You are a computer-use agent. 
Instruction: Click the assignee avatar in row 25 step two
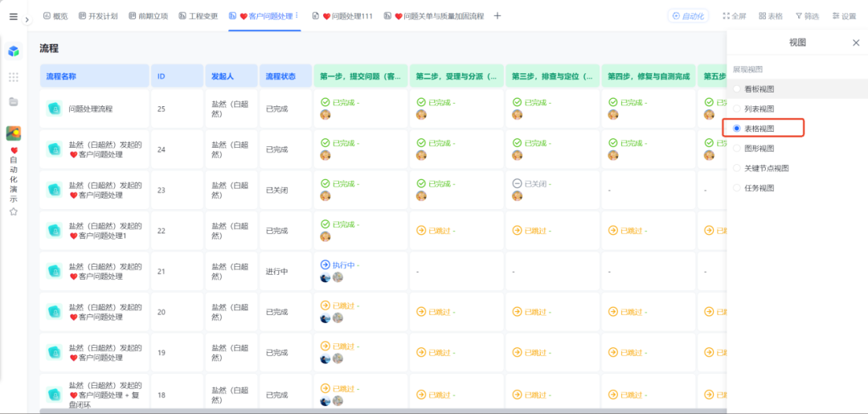pos(420,115)
